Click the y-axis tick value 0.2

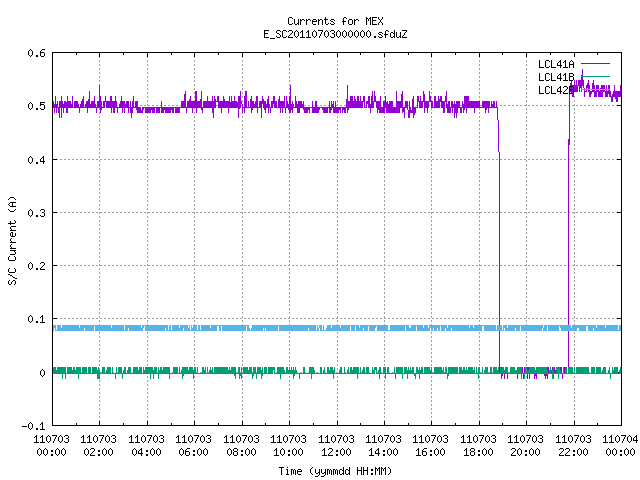pos(36,266)
